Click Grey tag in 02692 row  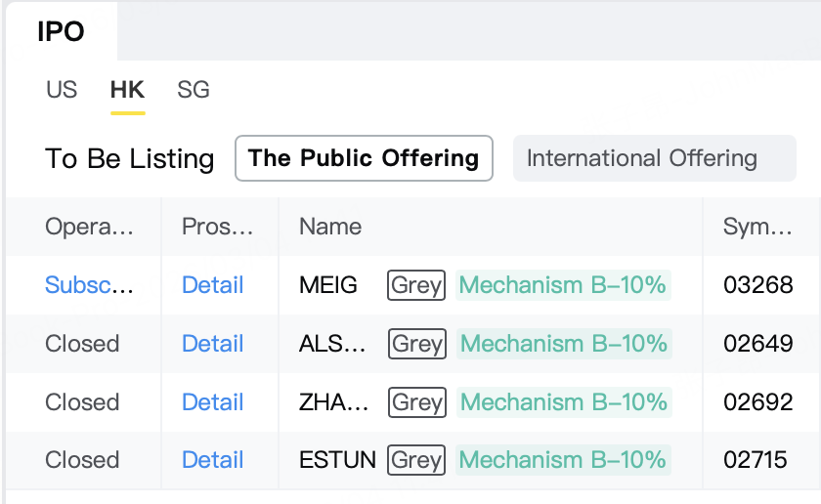(417, 401)
